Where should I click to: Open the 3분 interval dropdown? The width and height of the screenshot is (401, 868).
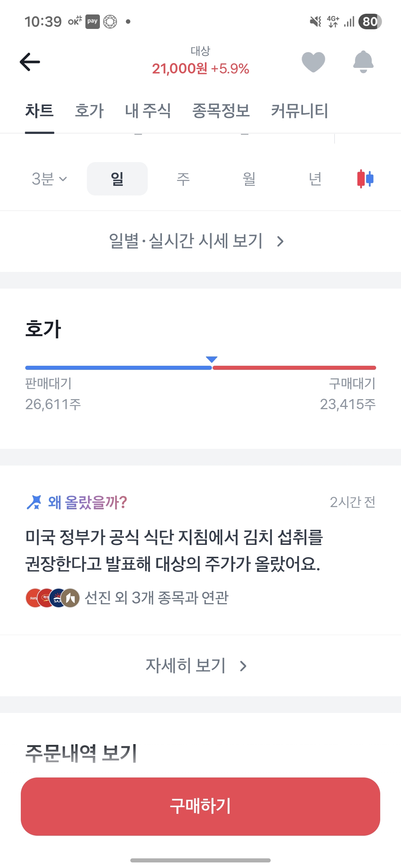[49, 179]
